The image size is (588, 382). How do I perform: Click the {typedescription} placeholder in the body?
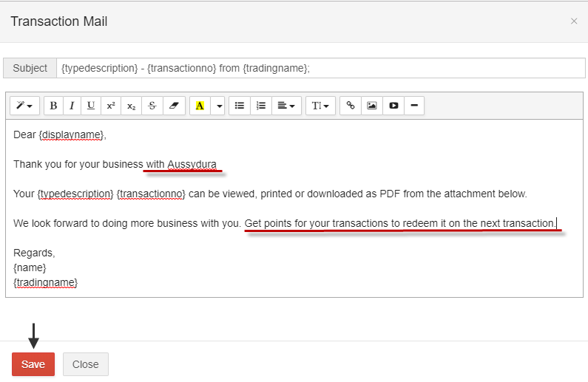(x=75, y=194)
